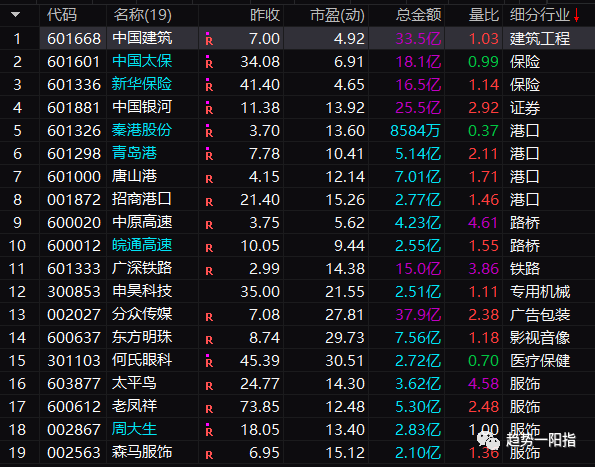Click the R margin icon for 皖通高速

click(209, 248)
